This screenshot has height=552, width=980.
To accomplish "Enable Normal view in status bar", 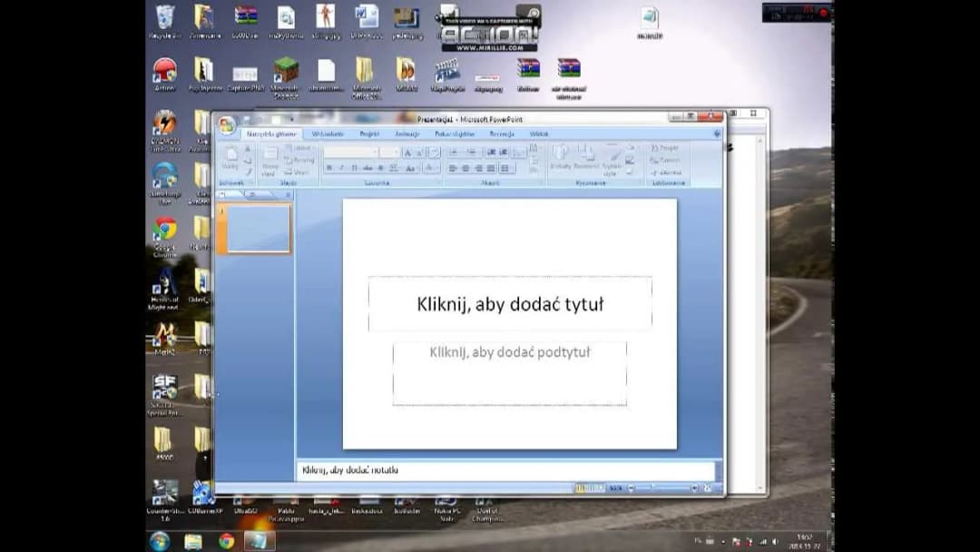I will pos(580,488).
